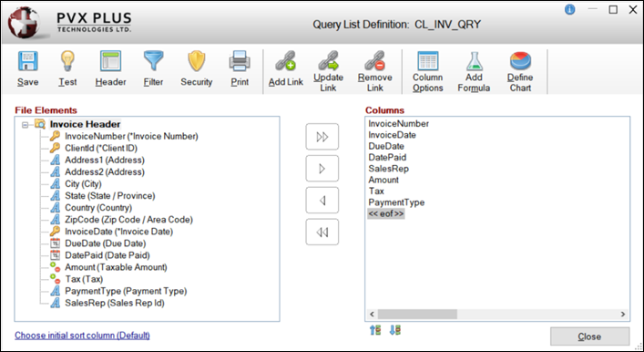Click the Test lightbulb icon

(67, 61)
